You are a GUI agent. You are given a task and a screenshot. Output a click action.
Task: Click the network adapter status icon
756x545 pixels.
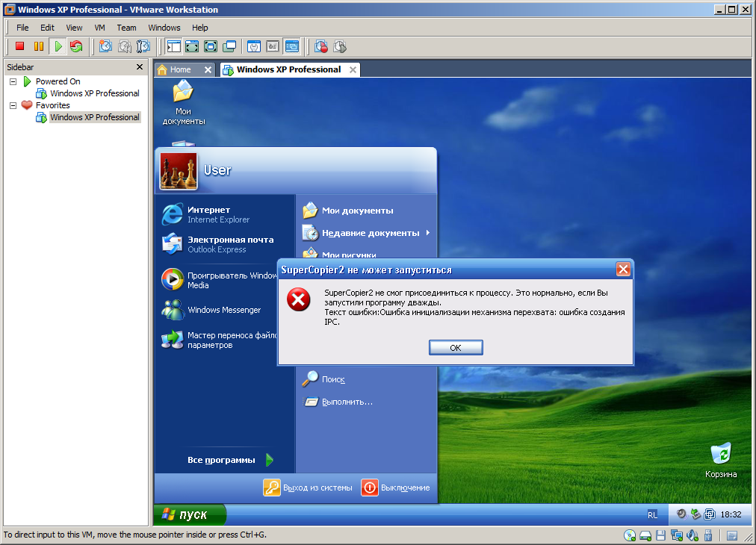point(677,535)
